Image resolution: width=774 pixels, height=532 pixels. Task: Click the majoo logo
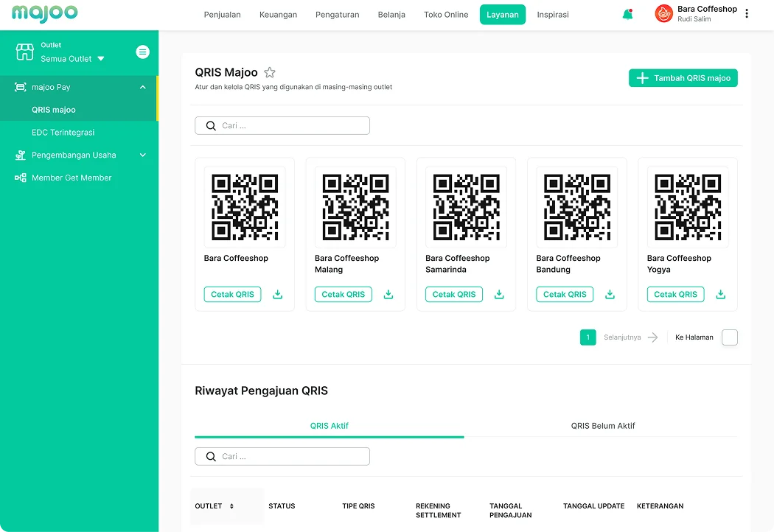coord(44,14)
